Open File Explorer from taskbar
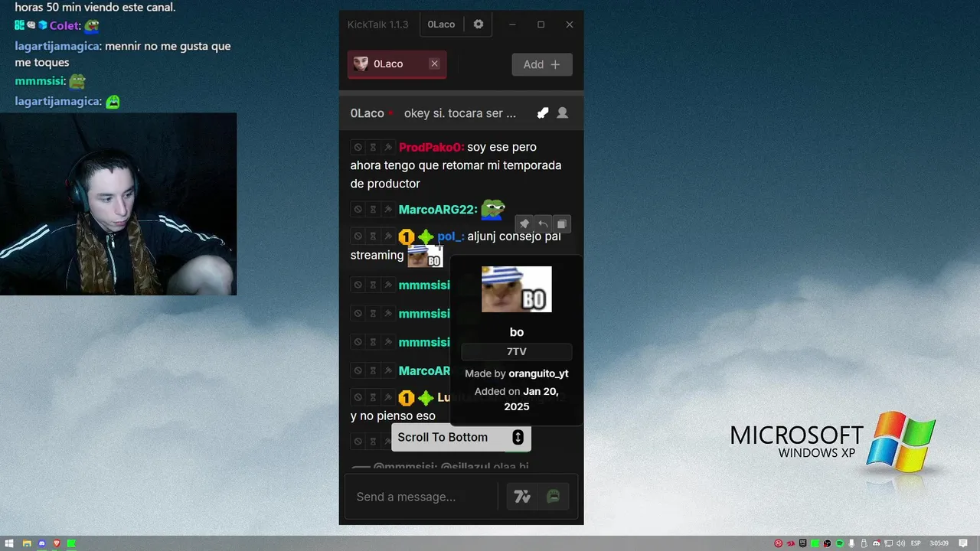The width and height of the screenshot is (980, 551). [27, 543]
